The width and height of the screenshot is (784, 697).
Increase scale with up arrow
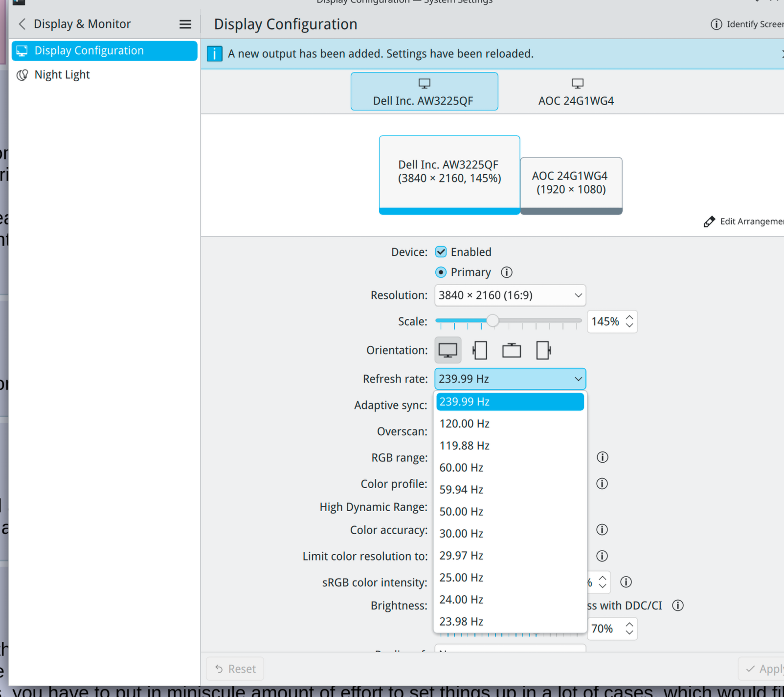pos(629,317)
